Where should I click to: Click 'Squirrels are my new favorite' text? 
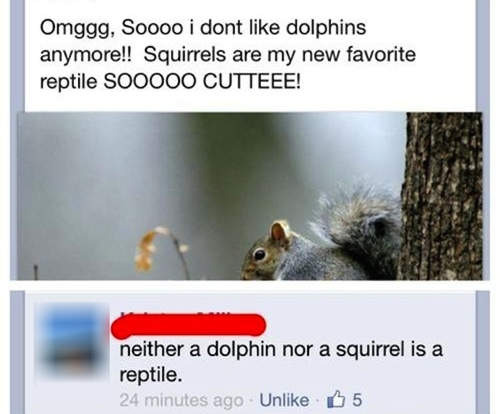pyautogui.click(x=280, y=55)
